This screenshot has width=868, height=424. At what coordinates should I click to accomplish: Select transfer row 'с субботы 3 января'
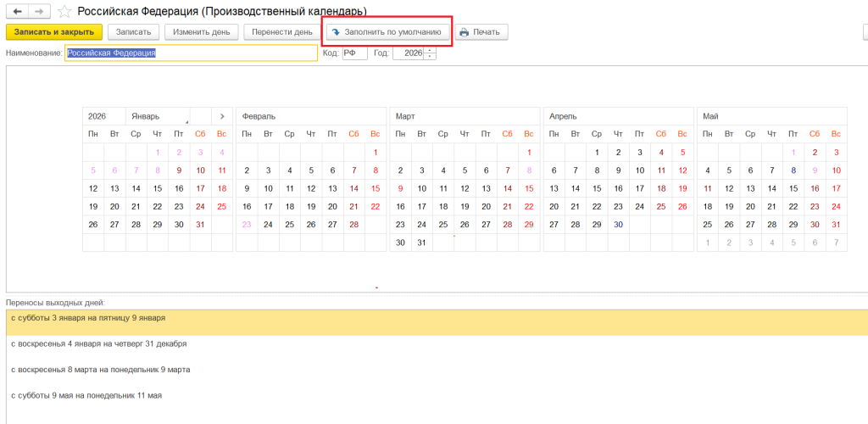tap(437, 323)
